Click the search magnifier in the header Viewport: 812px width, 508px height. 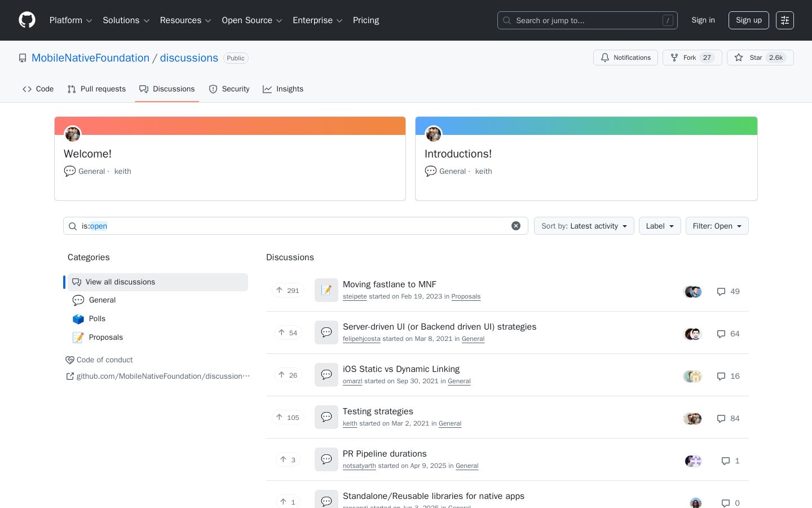point(507,20)
